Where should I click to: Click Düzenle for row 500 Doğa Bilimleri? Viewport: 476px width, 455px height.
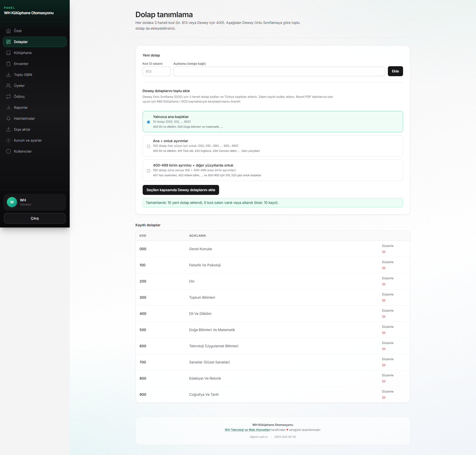(388, 327)
